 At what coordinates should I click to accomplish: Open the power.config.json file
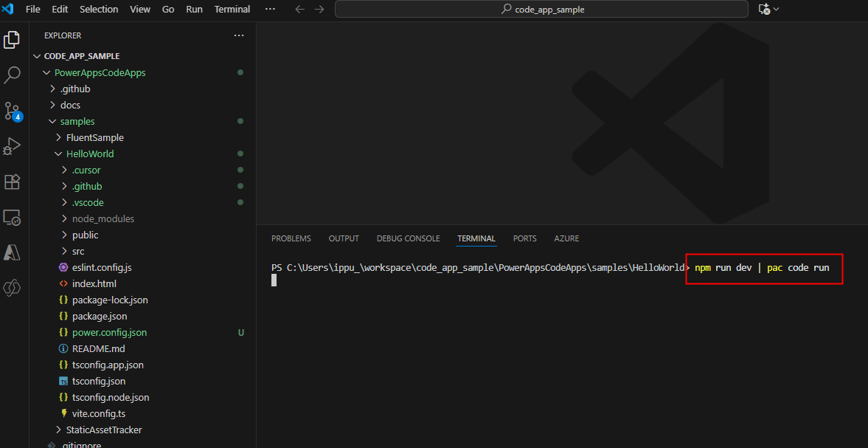point(110,333)
